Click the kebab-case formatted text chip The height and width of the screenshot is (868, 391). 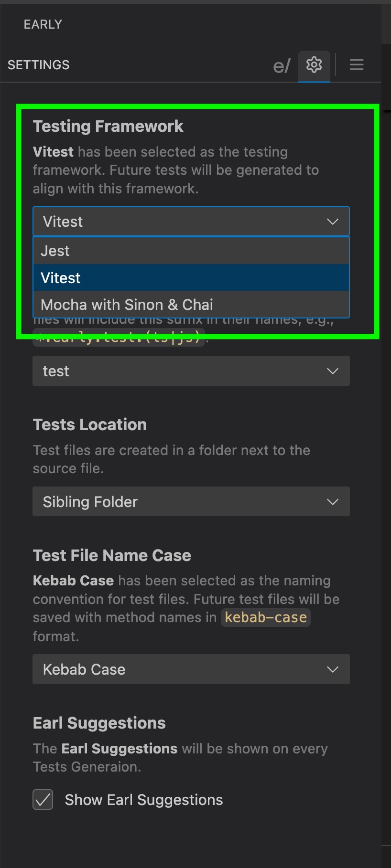pos(265,617)
